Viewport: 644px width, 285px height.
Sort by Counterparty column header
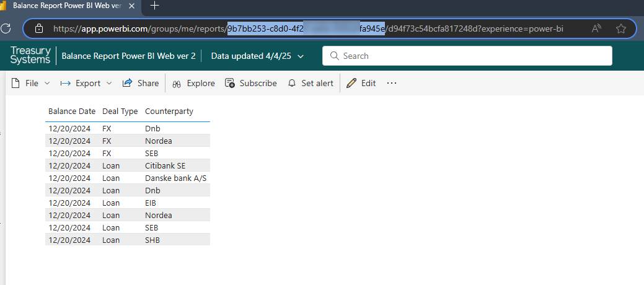pyautogui.click(x=169, y=112)
